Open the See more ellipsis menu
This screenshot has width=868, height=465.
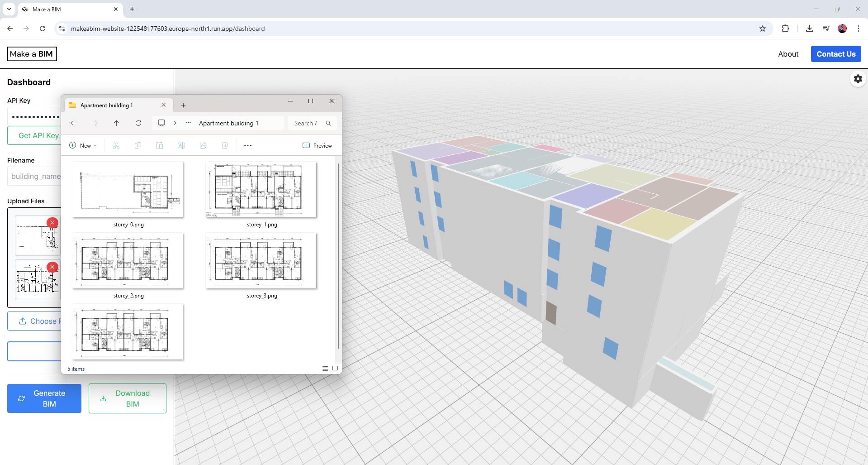[x=247, y=145]
